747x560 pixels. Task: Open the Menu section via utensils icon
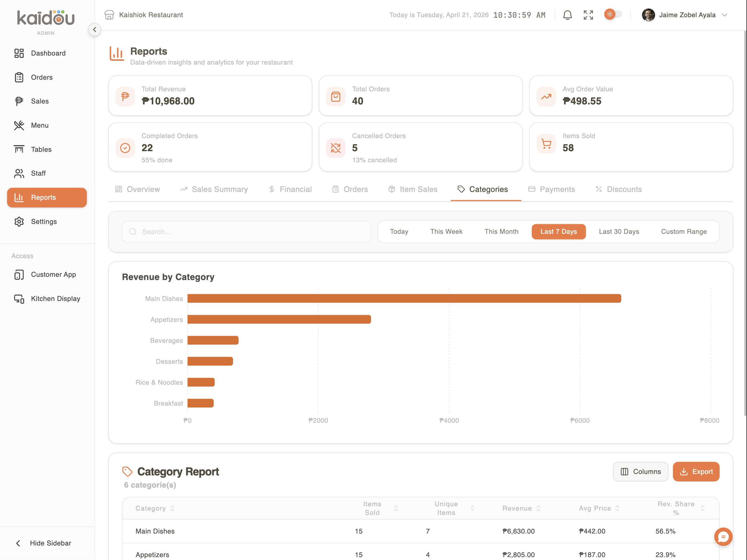point(40,125)
